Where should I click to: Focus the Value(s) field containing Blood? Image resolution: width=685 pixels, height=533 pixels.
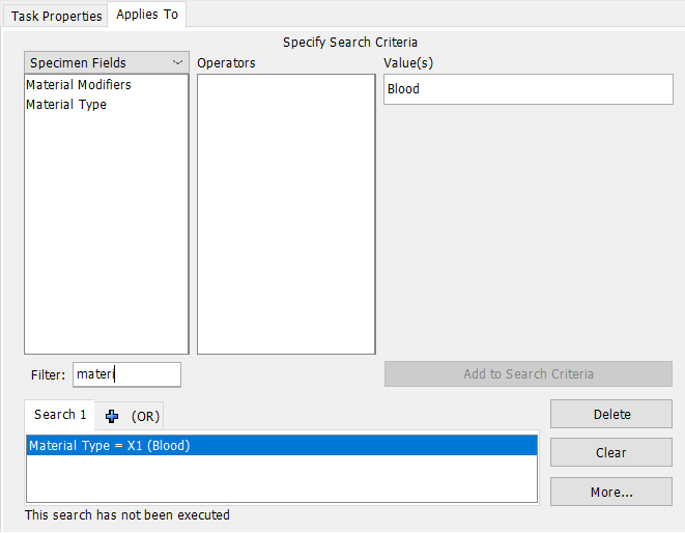[527, 89]
